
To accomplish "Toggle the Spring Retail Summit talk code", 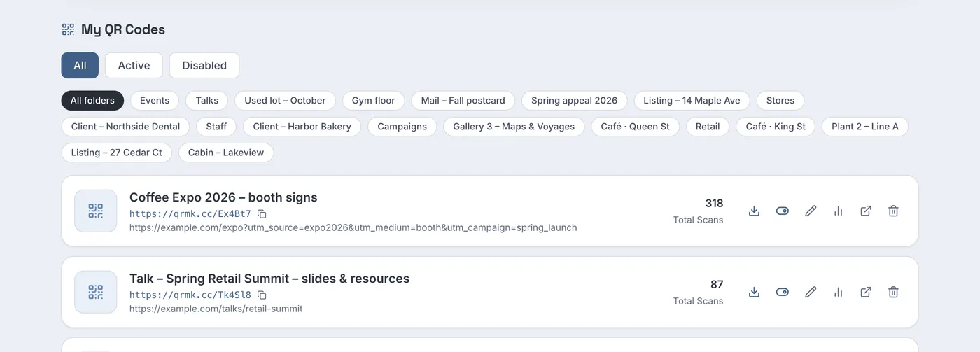I will click(x=783, y=292).
